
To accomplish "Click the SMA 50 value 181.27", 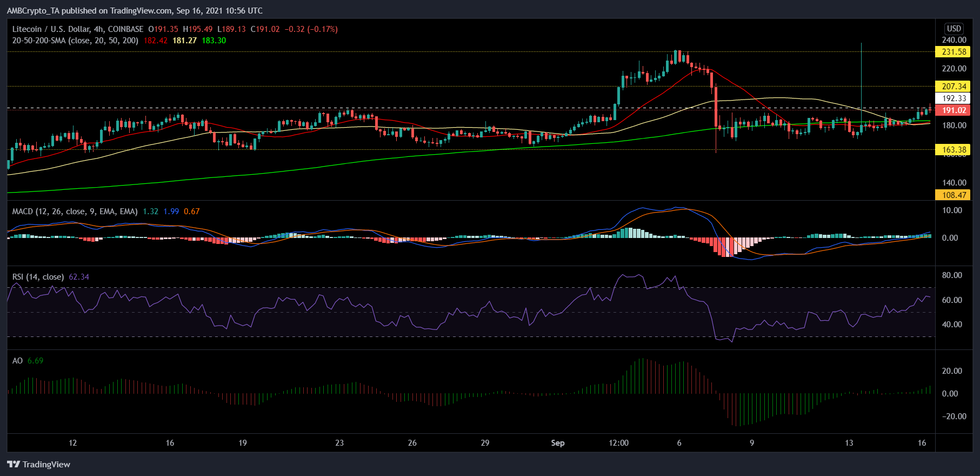I will tap(185, 41).
